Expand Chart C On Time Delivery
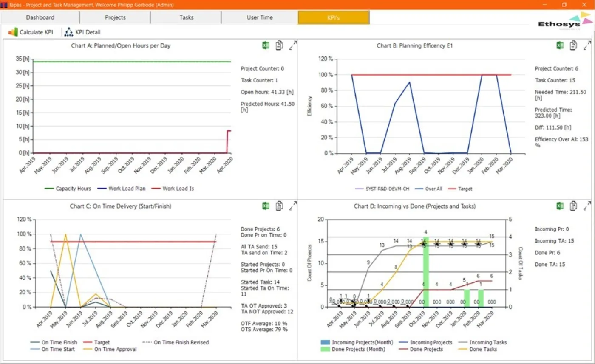Screen dimensions: 595x364 (293, 206)
